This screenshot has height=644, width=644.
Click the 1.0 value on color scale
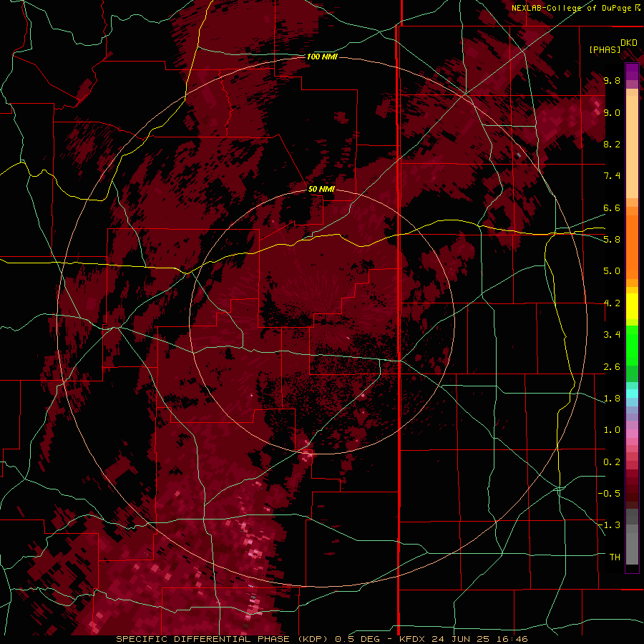point(612,430)
